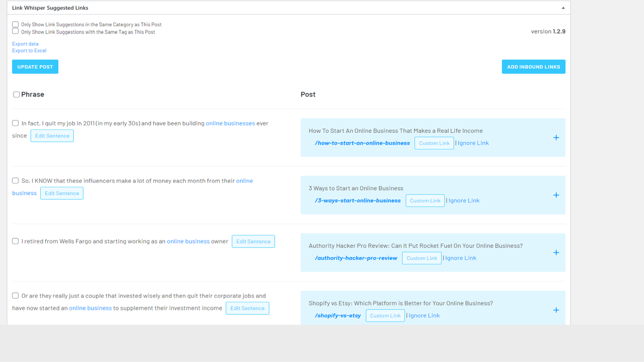644x362 pixels.
Task: Enable "Only Show Link Suggestions with the Same Tag as This Post"
Action: pyautogui.click(x=15, y=31)
